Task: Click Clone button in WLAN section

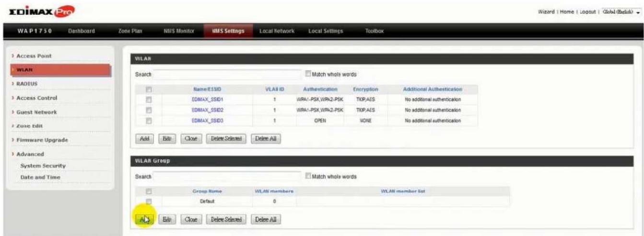Action: click(x=190, y=139)
